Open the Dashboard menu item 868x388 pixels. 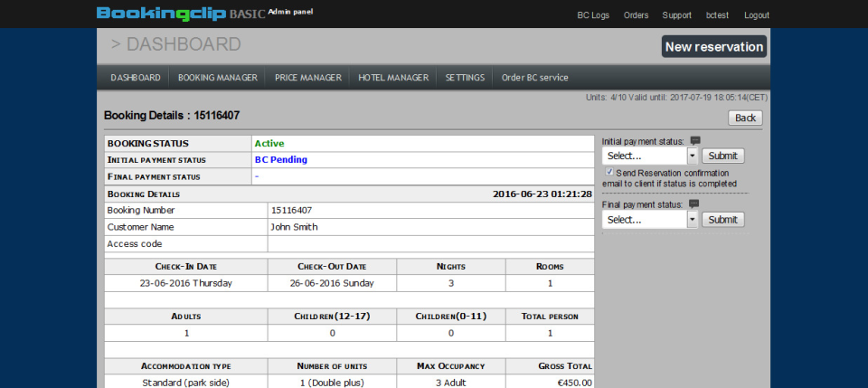pyautogui.click(x=136, y=78)
